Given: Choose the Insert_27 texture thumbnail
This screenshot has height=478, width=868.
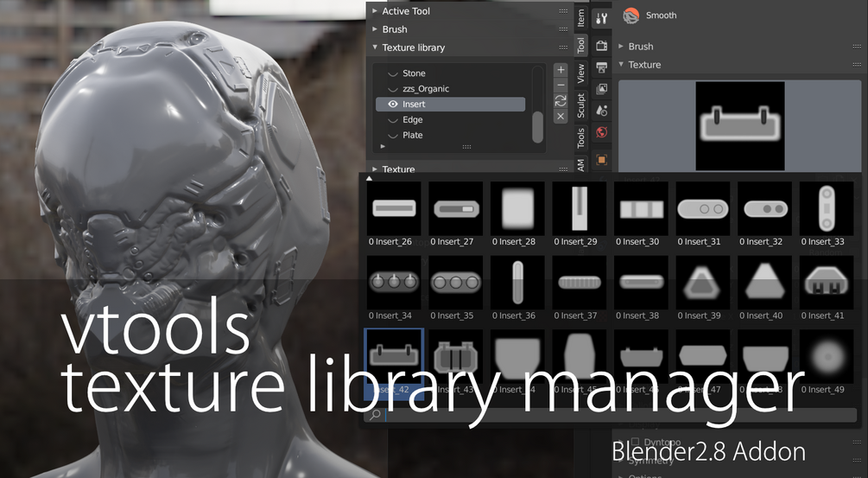Looking at the screenshot, I should click(x=455, y=209).
